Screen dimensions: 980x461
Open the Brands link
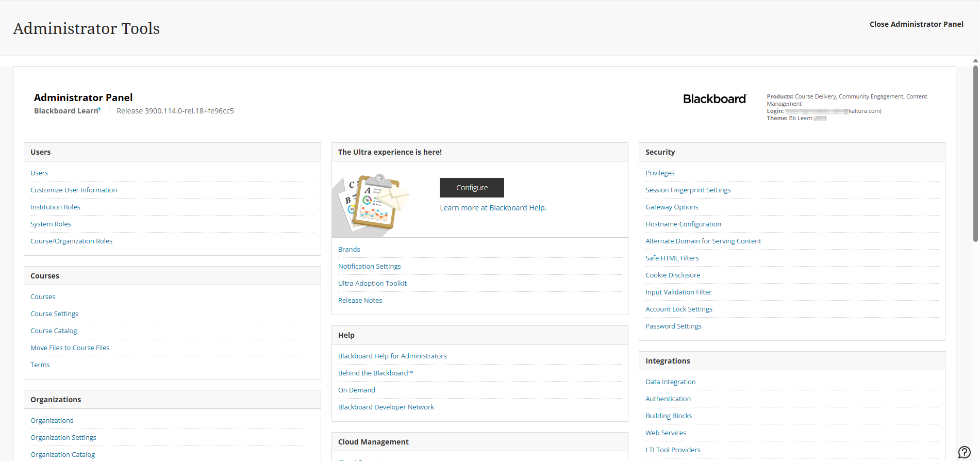tap(349, 250)
